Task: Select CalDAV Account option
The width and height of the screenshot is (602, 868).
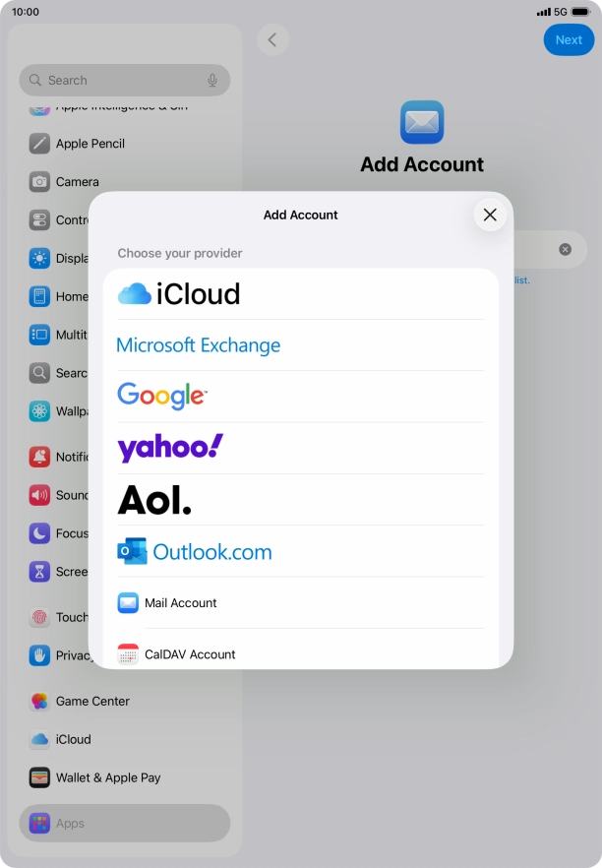Action: point(190,653)
